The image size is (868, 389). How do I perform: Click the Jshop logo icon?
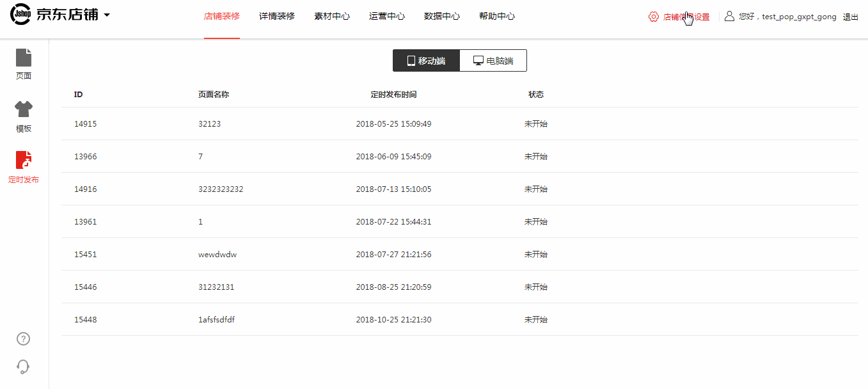[x=20, y=15]
